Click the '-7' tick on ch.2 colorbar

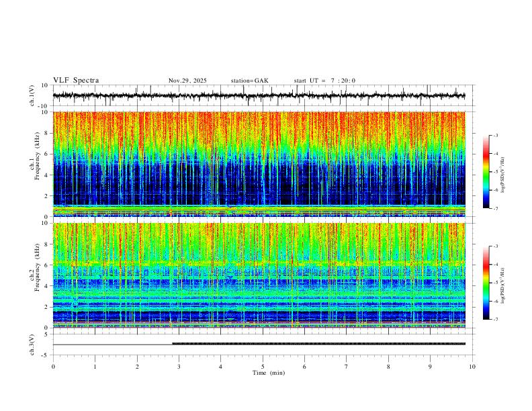pos(496,320)
